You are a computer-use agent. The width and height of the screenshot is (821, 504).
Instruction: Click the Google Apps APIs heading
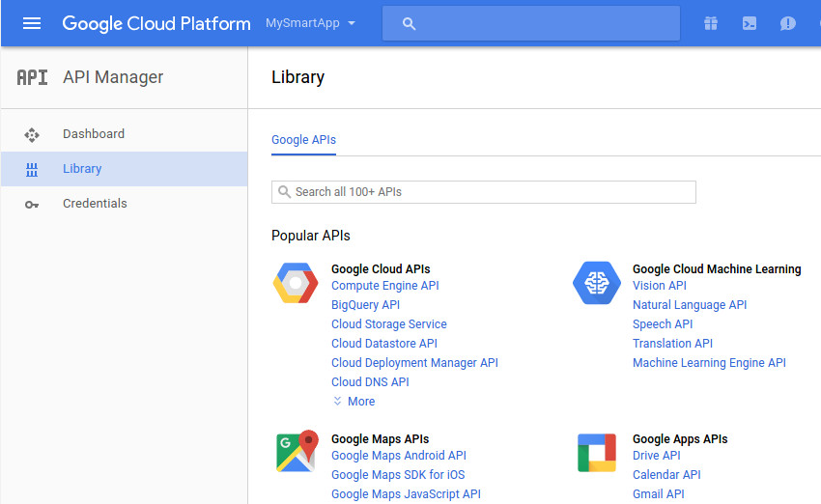(x=680, y=439)
